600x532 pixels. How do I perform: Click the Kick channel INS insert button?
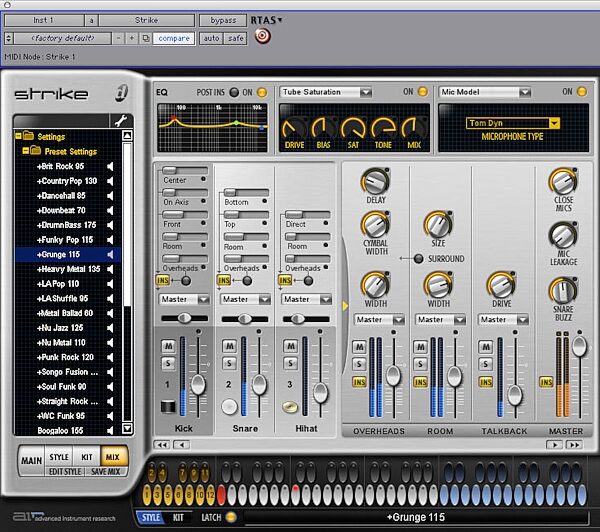coord(163,281)
